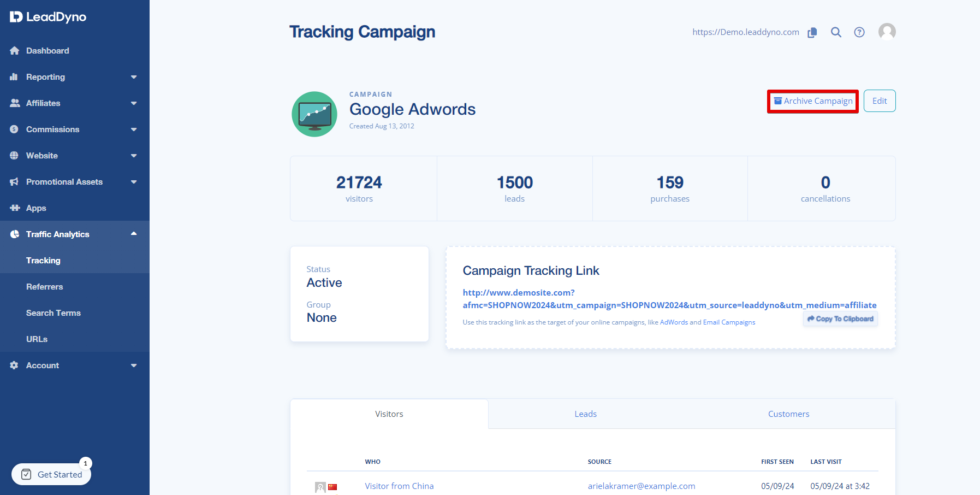Open the Get Started button

click(x=51, y=475)
